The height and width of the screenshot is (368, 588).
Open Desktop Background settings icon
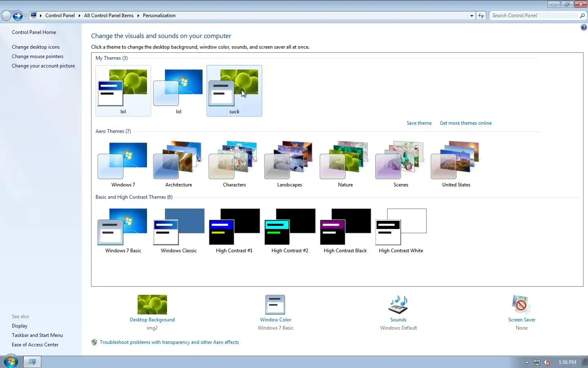pos(152,305)
